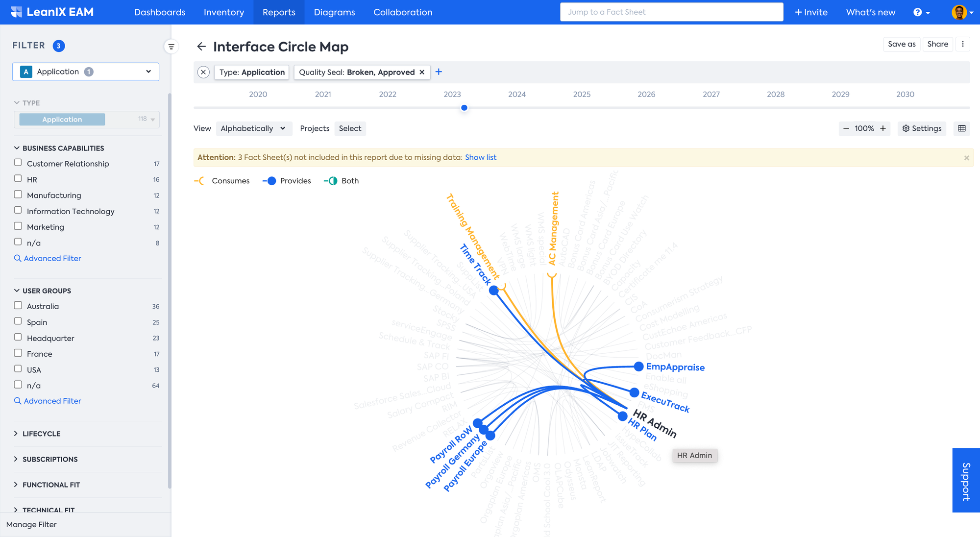Viewport: 980px width, 537px height.
Task: Open the Alphabetically view dropdown
Action: click(253, 128)
